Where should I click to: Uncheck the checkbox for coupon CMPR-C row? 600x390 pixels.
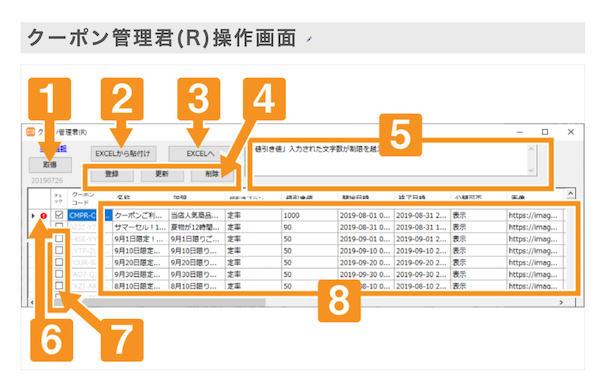[x=59, y=215]
